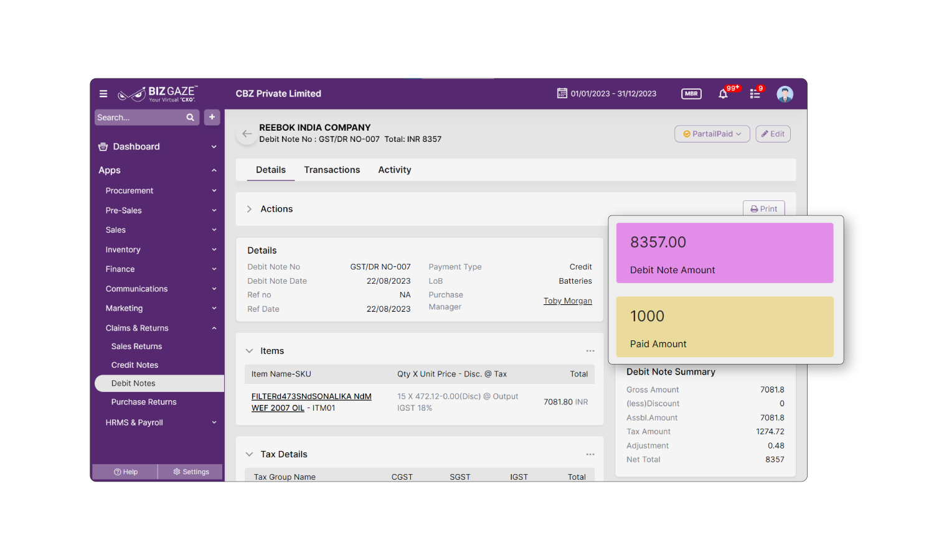Open Items section ellipsis menu

pos(590,351)
